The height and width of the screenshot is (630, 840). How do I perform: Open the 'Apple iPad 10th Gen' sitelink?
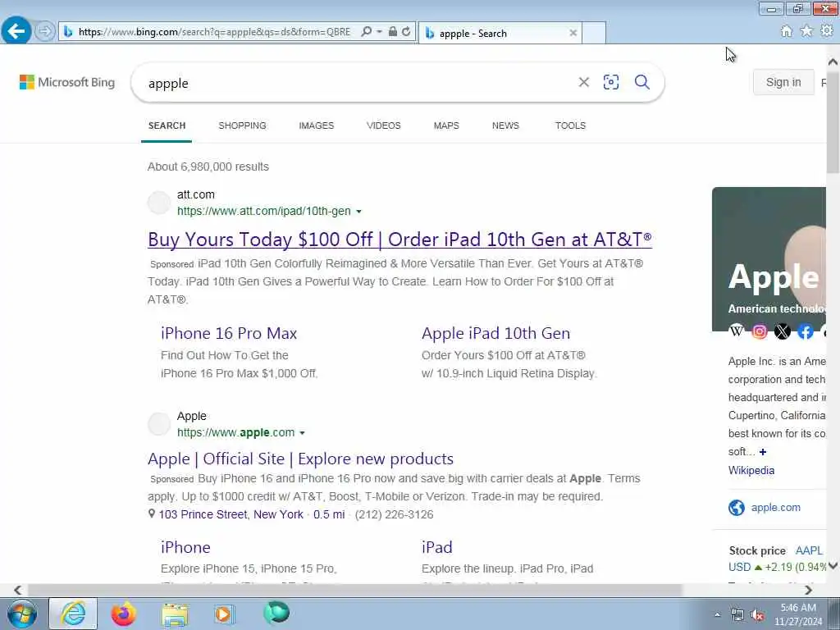[x=495, y=333]
